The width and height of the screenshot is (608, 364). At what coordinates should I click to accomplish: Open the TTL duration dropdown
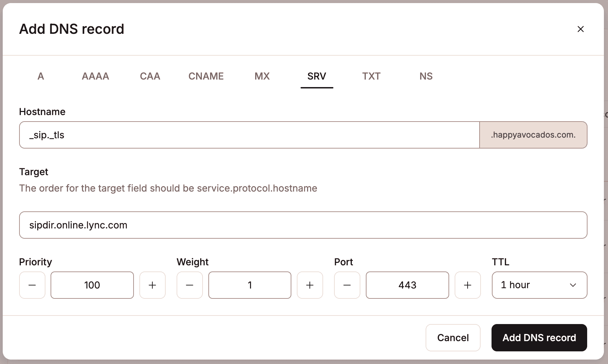click(x=539, y=285)
